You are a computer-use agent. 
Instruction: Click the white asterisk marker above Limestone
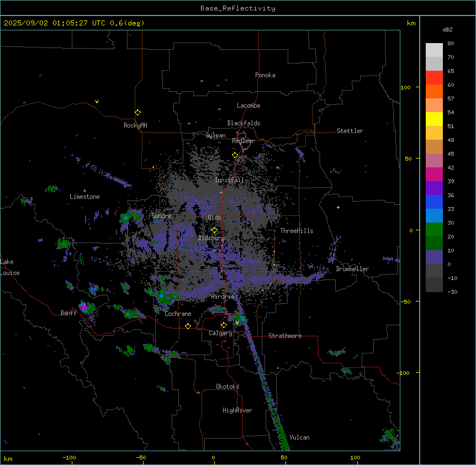84,191
